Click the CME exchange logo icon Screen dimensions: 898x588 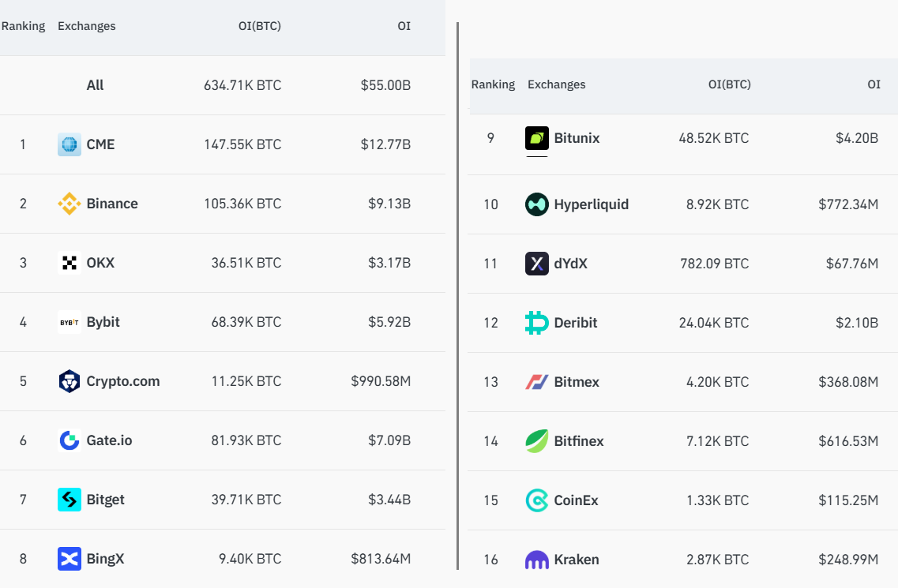[70, 144]
